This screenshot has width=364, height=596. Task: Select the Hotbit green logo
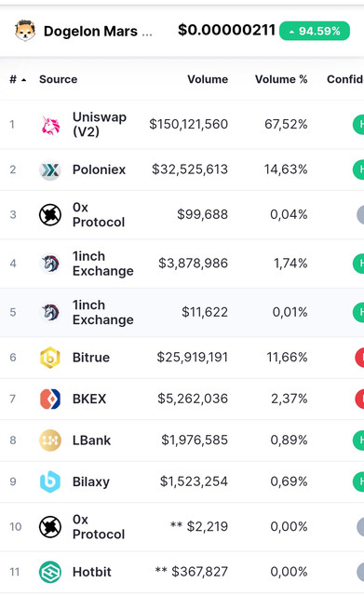(x=50, y=572)
